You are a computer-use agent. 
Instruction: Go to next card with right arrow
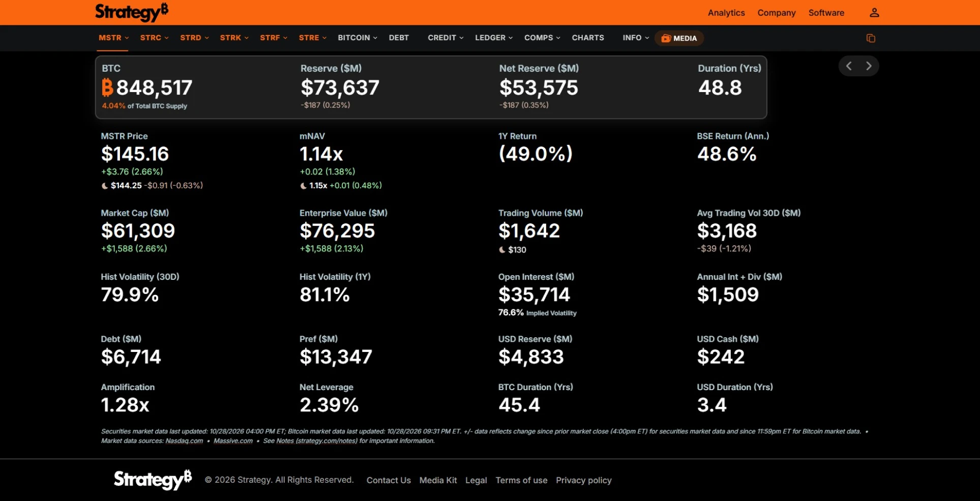(x=869, y=66)
